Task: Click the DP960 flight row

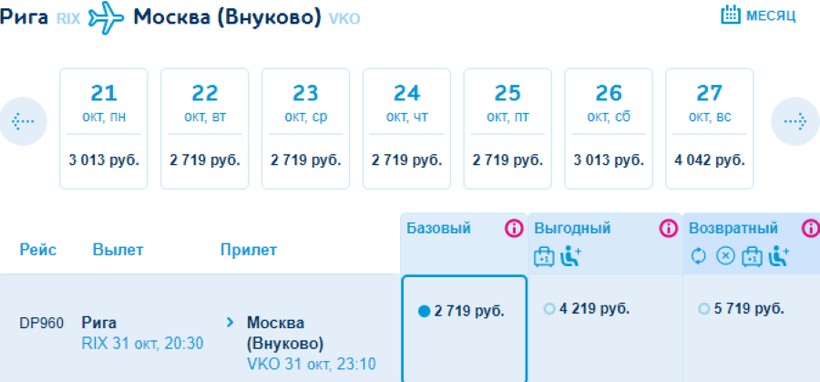Action: 200,328
